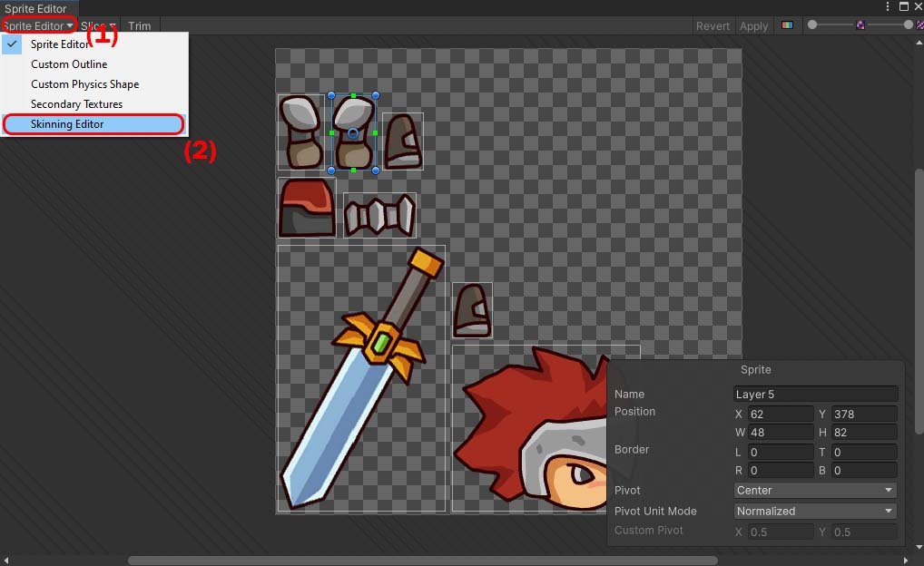Viewport: 924px width, 566px height.
Task: Click the center pivot circle of selected sprite
Action: point(353,133)
